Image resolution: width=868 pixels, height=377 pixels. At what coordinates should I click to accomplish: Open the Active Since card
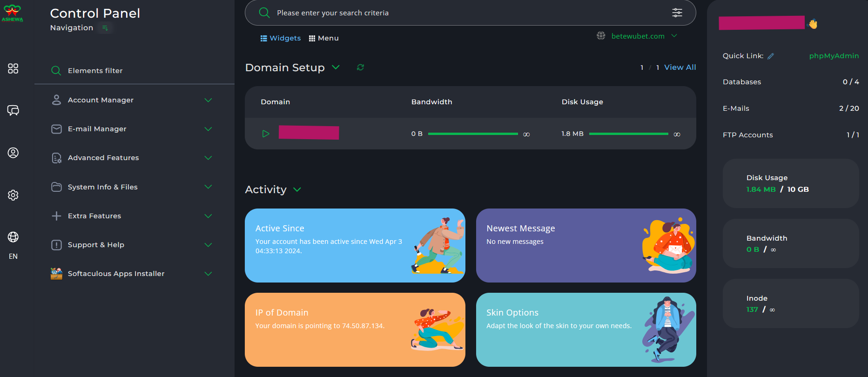click(x=355, y=245)
